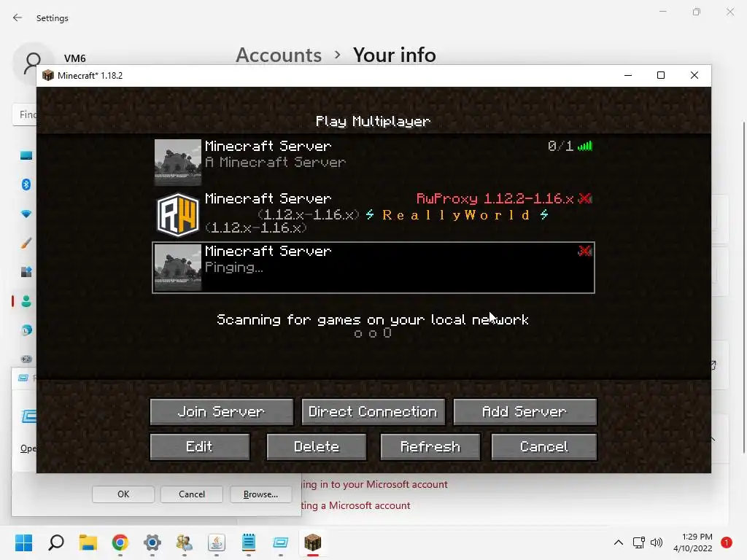Click the Settings window vertical scrollbar

743,287
